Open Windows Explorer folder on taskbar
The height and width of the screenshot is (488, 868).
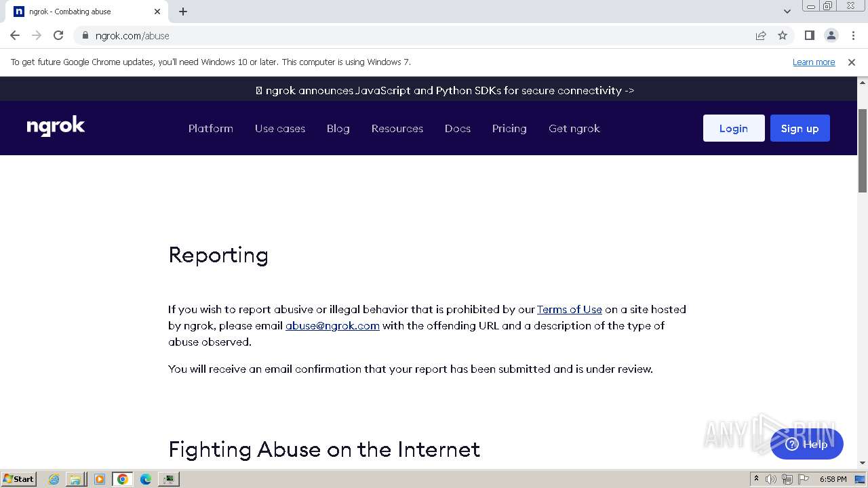point(75,479)
